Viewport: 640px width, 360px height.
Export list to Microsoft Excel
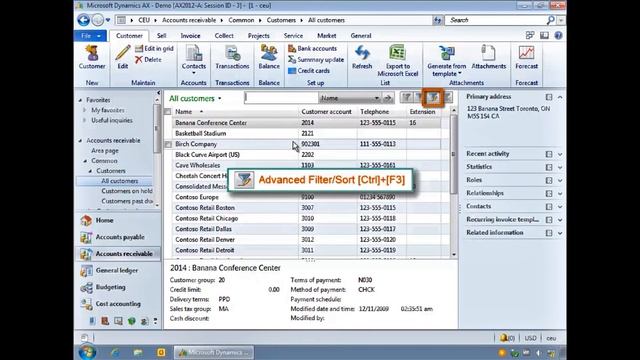[398, 61]
